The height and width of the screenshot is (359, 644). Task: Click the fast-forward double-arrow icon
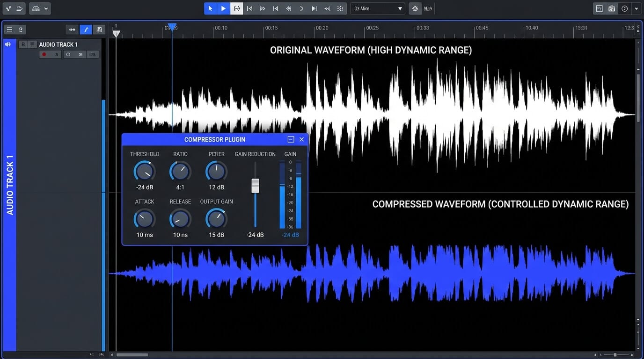click(x=263, y=8)
